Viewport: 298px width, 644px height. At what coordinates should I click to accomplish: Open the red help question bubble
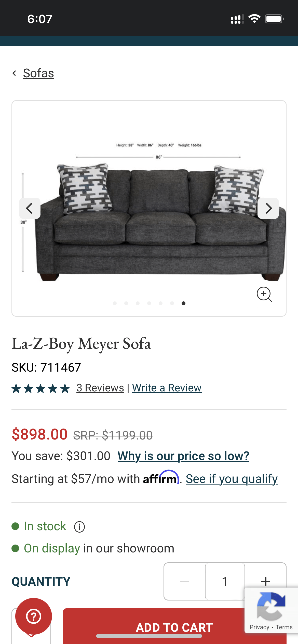pyautogui.click(x=34, y=617)
